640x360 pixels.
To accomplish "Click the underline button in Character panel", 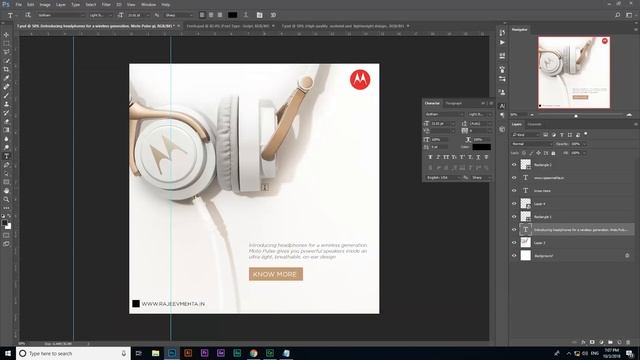I will 478,157.
